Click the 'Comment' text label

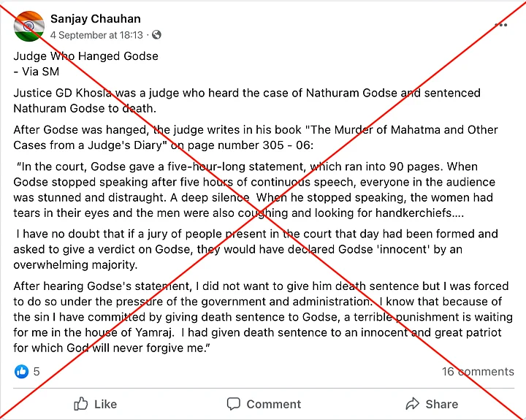(x=273, y=404)
